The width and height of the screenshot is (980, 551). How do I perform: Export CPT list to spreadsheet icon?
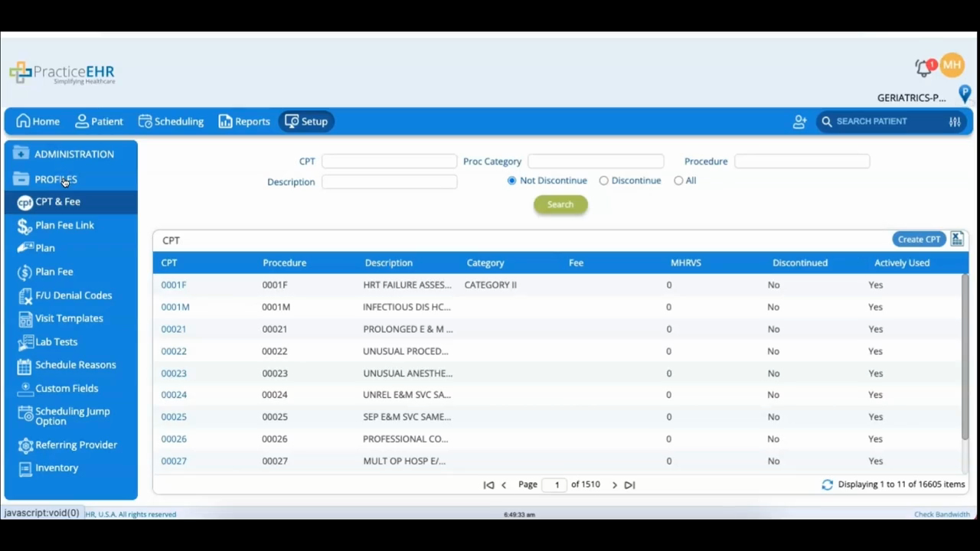click(957, 240)
